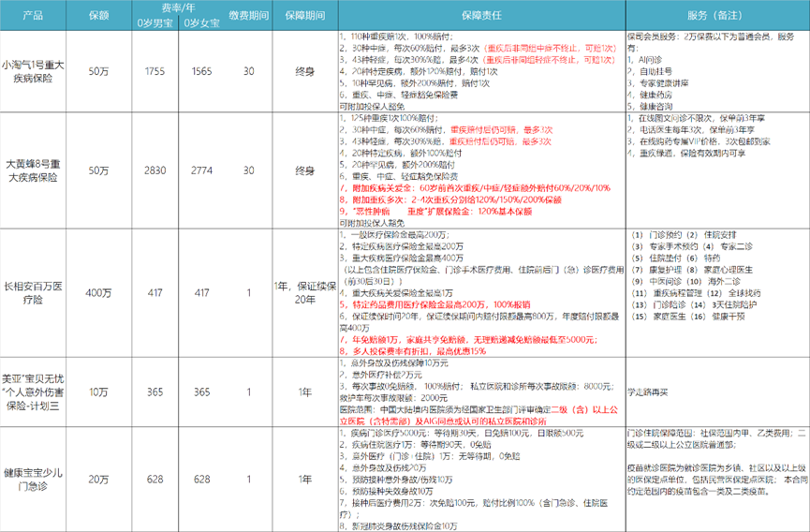Click the service line "3、专家健康讲座"
810x532 pixels.
[658, 83]
